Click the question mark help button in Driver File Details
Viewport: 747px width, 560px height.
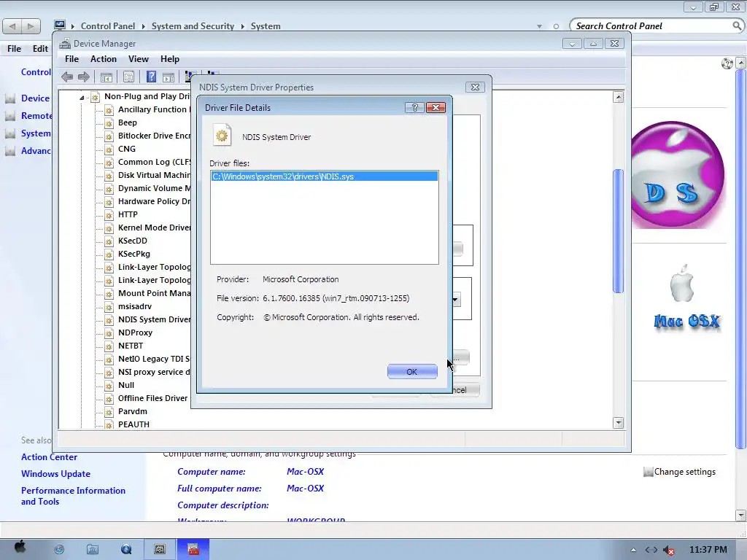point(414,108)
